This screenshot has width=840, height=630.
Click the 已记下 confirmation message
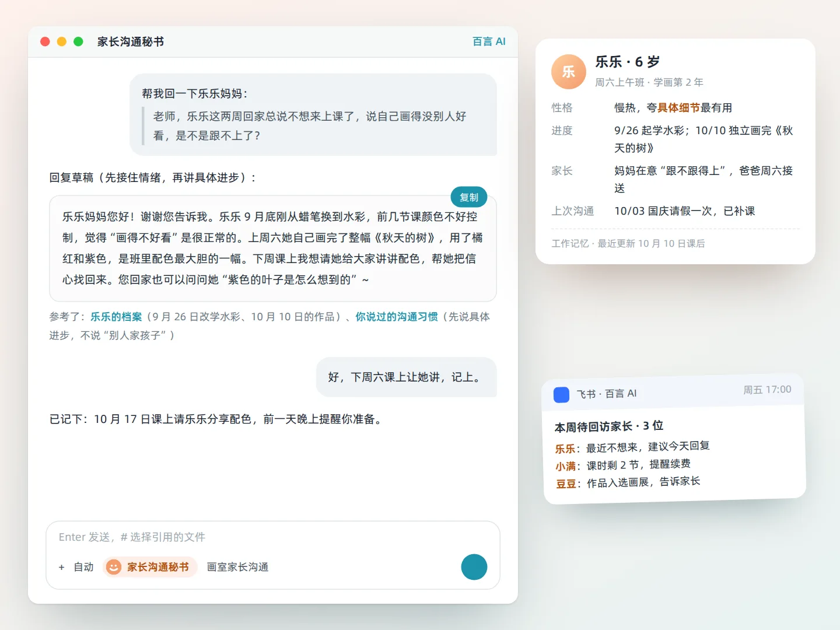217,419
